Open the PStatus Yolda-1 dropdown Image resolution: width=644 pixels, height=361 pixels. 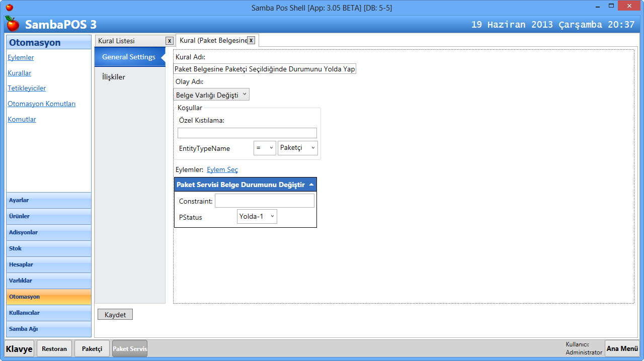[x=257, y=217]
